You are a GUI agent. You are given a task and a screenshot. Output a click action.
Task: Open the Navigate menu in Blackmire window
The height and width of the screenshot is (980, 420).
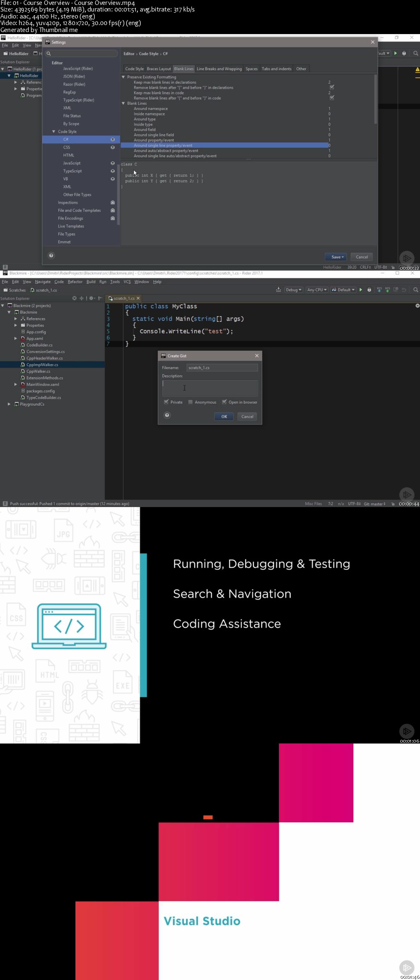(43, 282)
